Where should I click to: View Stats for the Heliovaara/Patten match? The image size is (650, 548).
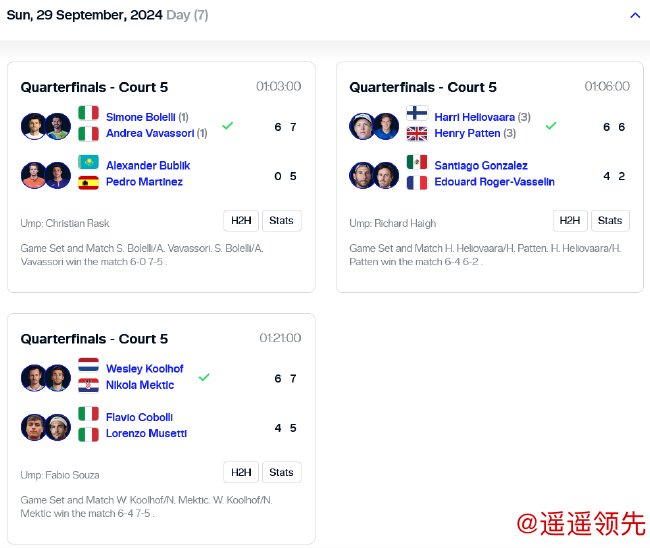[610, 221]
